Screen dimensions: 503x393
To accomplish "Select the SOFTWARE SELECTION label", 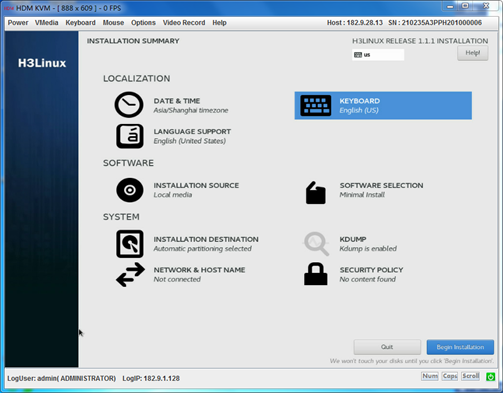I will point(381,185).
